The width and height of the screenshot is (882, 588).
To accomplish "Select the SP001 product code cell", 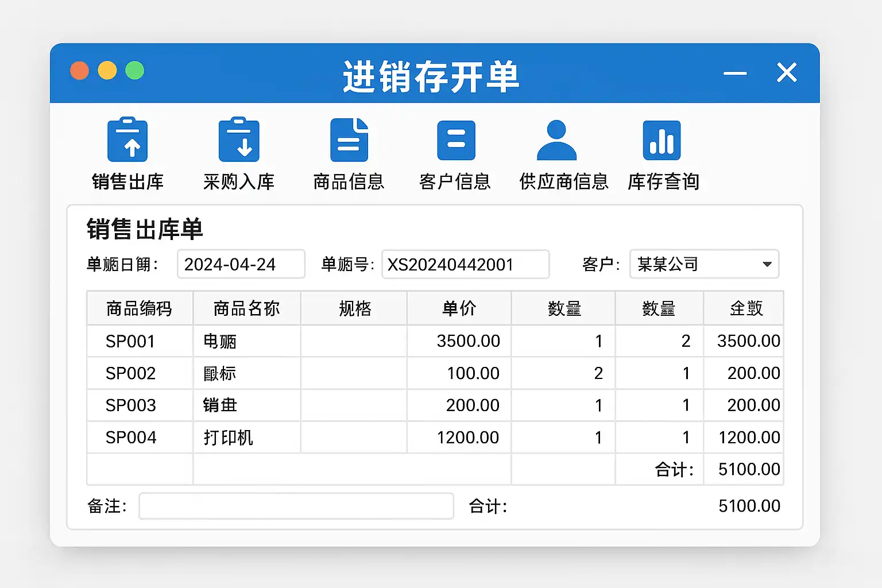I will (140, 341).
